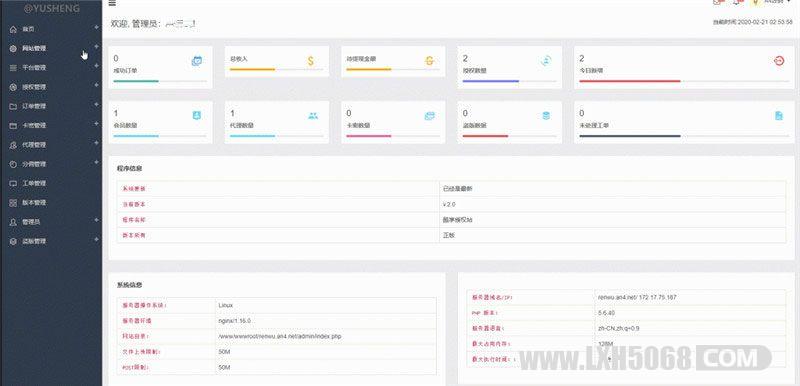Open the notifications bell icon
The image size is (800, 386).
click(737, 2)
